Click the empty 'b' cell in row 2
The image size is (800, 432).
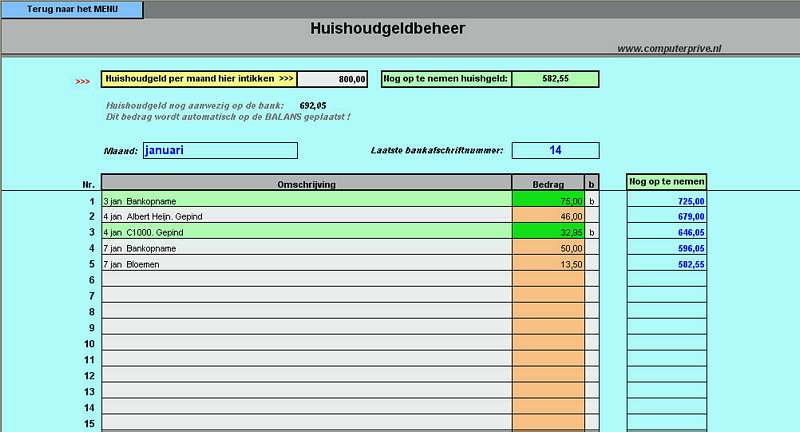(592, 216)
